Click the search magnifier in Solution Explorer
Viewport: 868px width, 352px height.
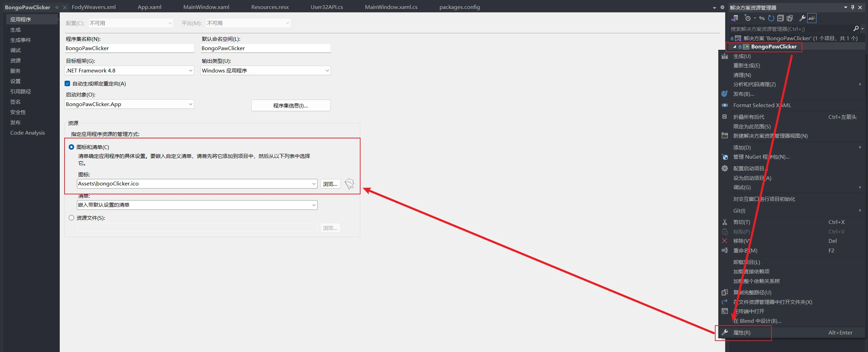click(x=856, y=29)
